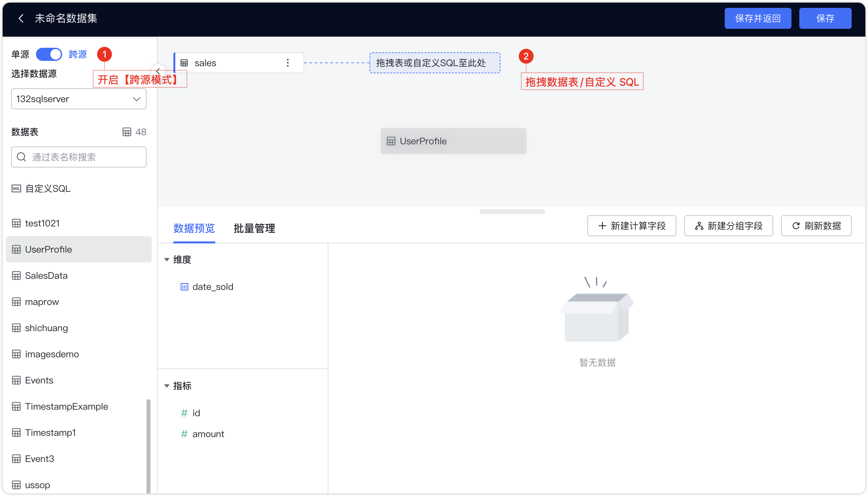This screenshot has width=868, height=496.
Task: Open the 132sqlserver data source dropdown
Action: [79, 99]
